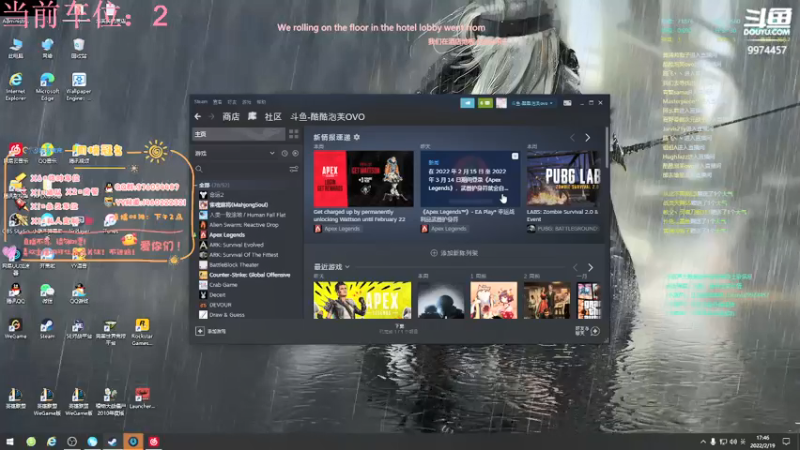This screenshot has height=450, width=800.
Task: Open the notification center icon
Action: (x=786, y=441)
